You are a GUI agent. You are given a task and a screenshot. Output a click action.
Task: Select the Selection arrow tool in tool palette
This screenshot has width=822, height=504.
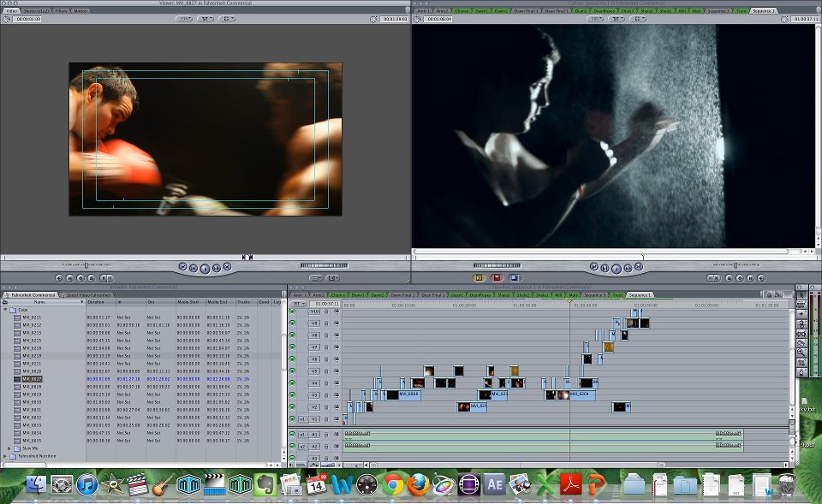click(x=801, y=295)
